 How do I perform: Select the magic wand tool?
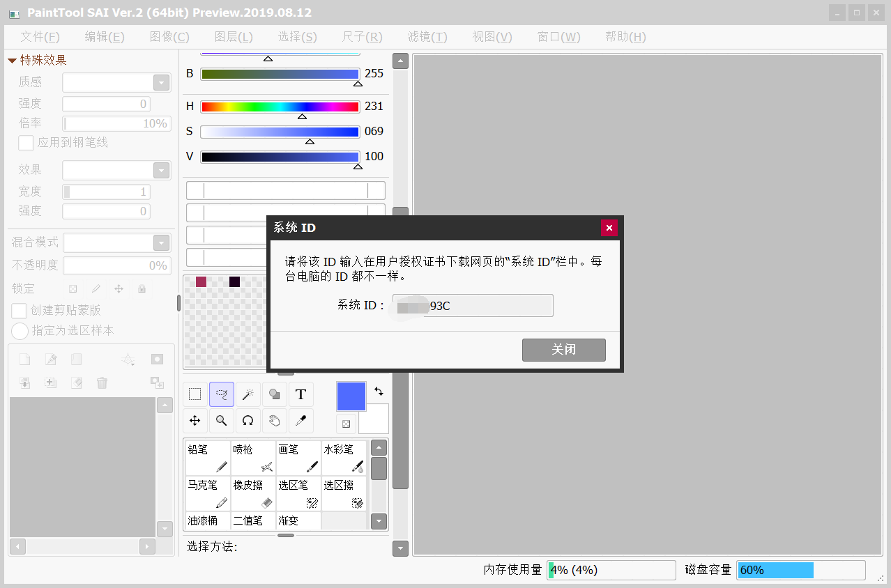[x=248, y=394]
